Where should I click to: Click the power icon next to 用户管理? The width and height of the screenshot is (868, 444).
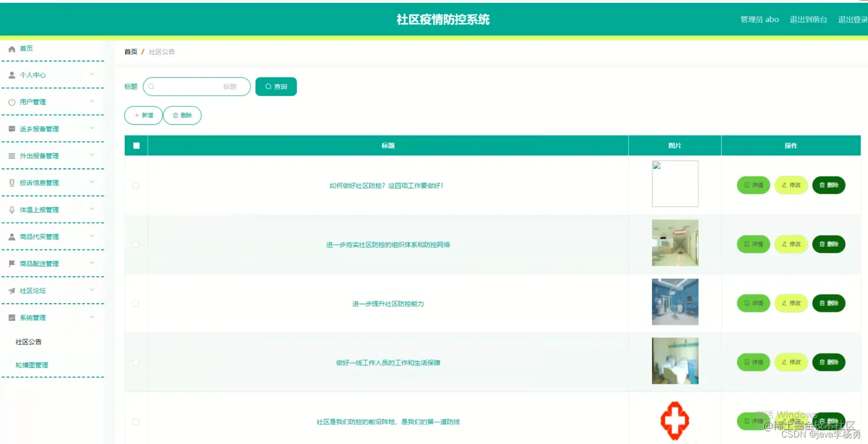pyautogui.click(x=12, y=102)
